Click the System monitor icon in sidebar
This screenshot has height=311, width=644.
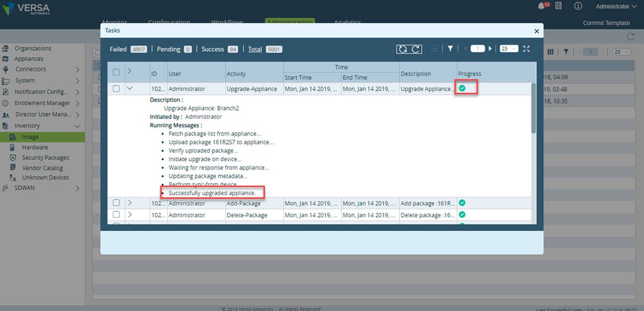pyautogui.click(x=5, y=81)
